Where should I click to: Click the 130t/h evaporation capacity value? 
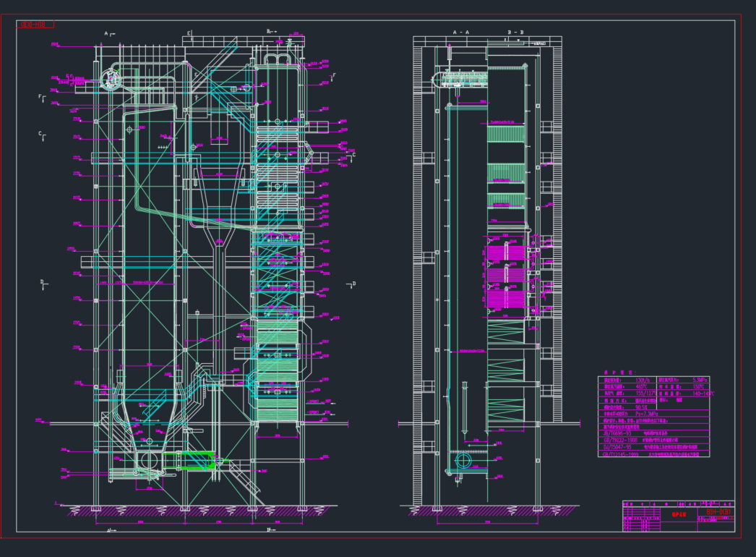tap(641, 380)
